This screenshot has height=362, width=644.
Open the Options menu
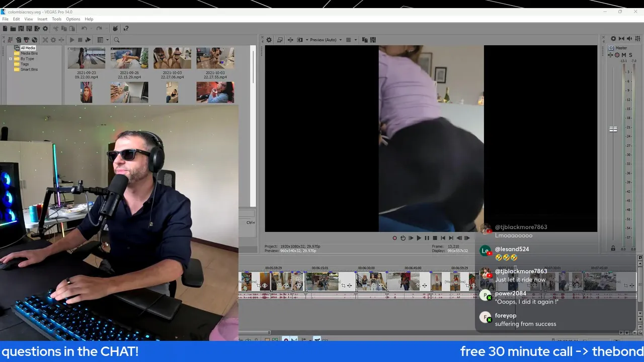click(x=73, y=19)
